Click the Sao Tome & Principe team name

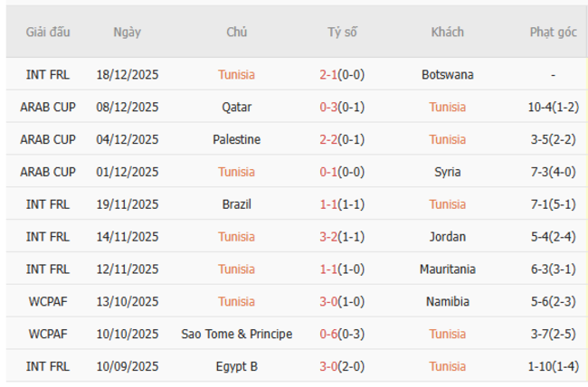click(x=237, y=334)
